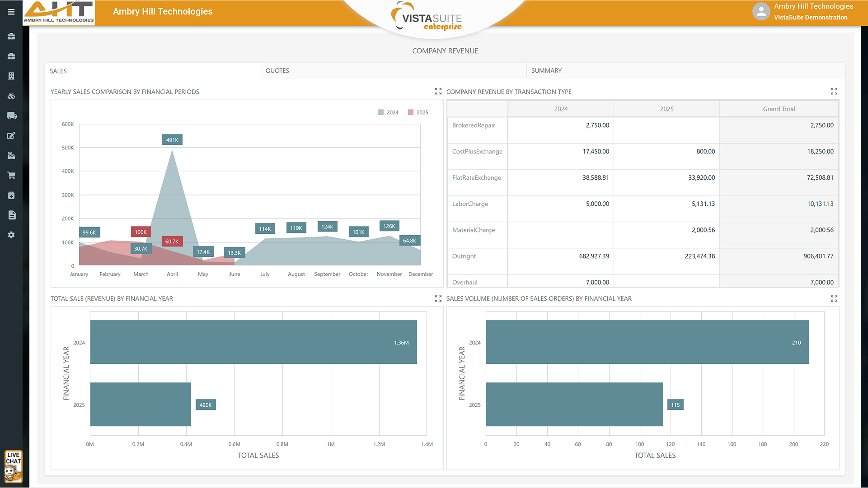Click the delivery truck sidebar icon
Screen dimensions: 868x488
[12, 116]
